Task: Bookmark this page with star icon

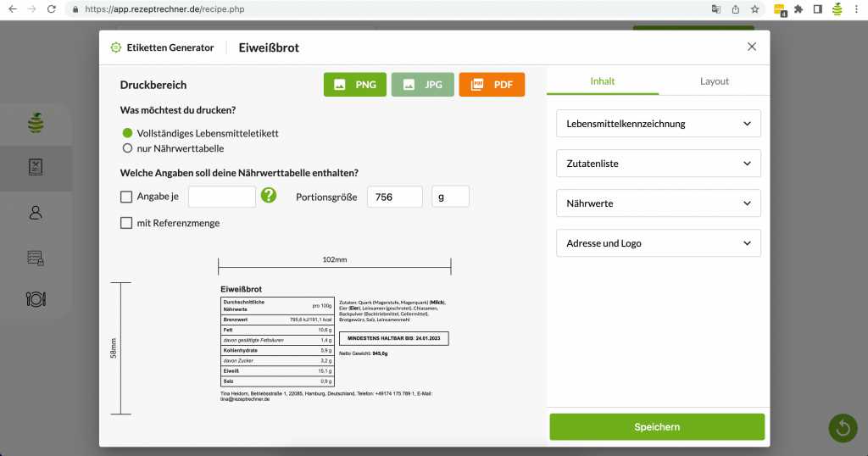Action: 754,9
